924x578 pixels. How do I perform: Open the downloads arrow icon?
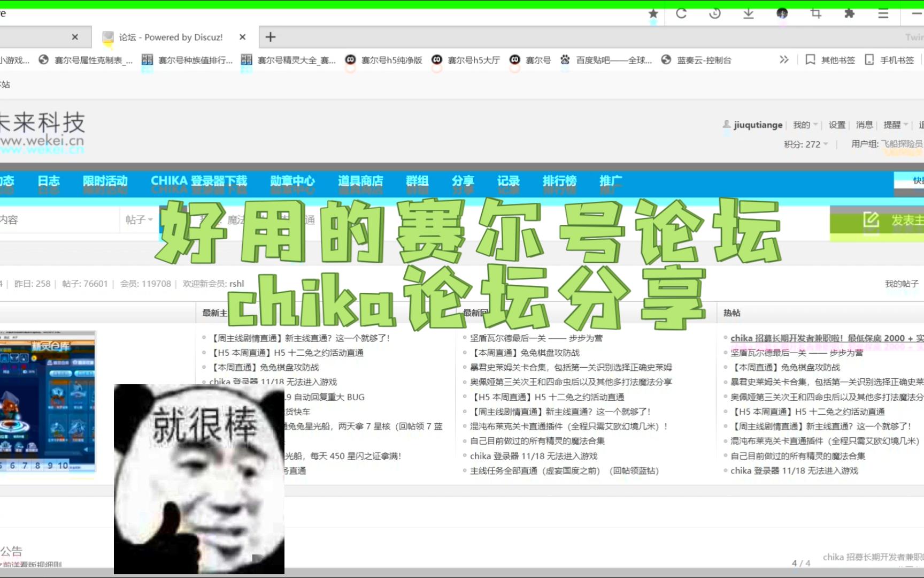pos(749,13)
